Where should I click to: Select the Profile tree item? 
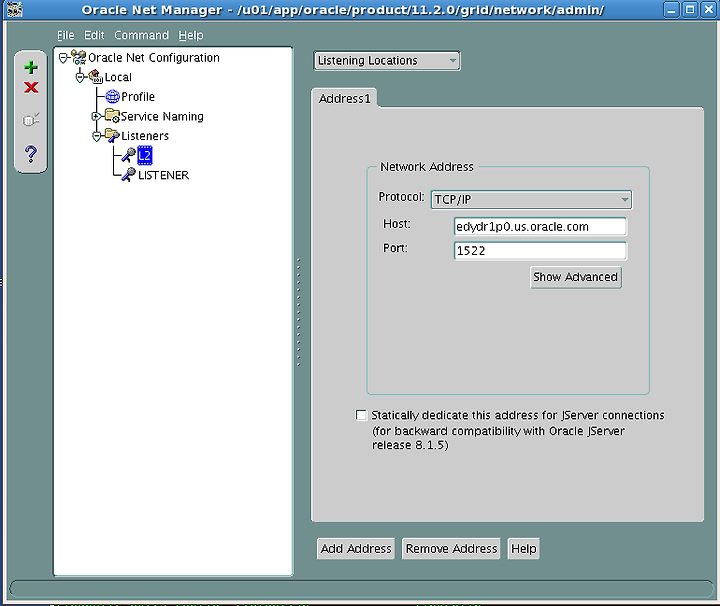click(x=138, y=97)
